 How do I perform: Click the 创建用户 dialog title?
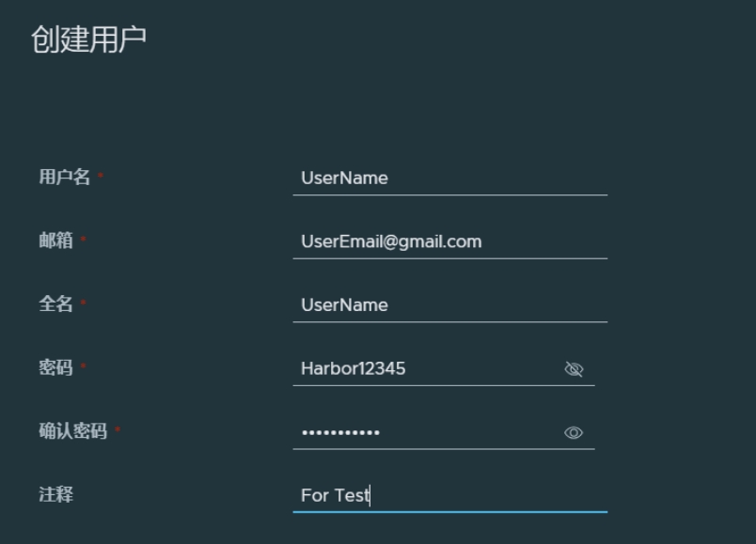(x=88, y=39)
